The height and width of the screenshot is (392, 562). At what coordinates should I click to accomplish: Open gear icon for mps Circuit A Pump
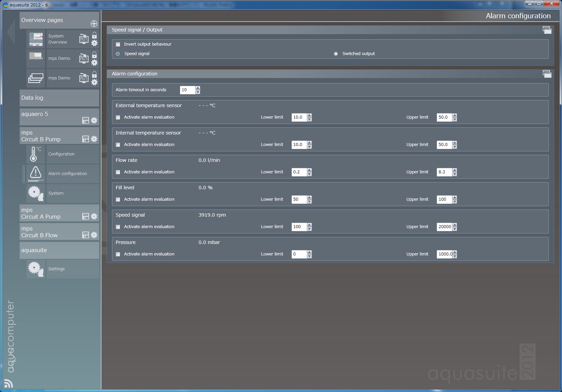click(x=94, y=216)
